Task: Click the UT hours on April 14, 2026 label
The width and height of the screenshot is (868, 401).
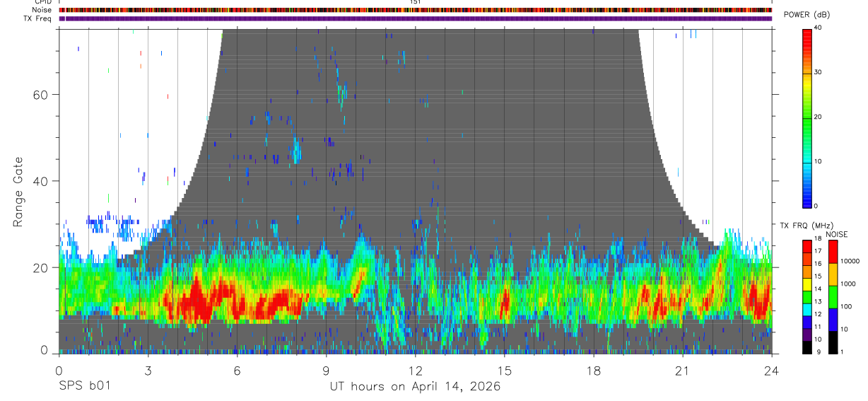Action: [415, 387]
